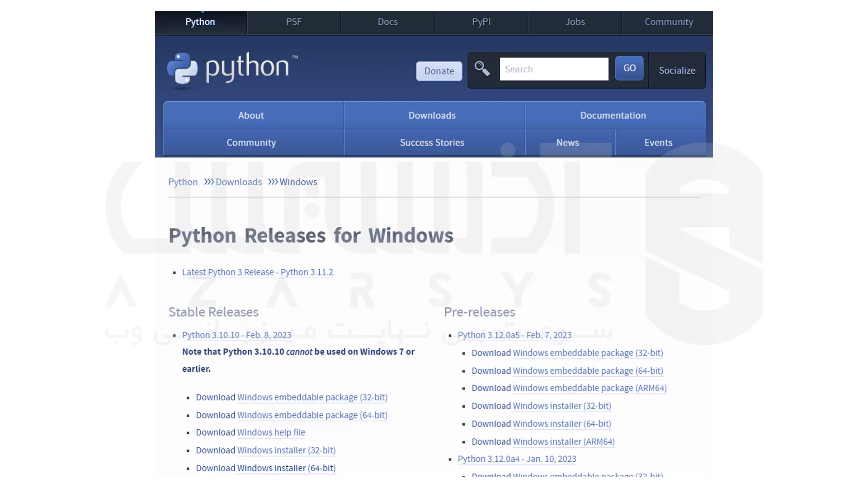This screenshot has height=488, width=868.
Task: Switch to the PyPI tab
Action: coord(481,22)
